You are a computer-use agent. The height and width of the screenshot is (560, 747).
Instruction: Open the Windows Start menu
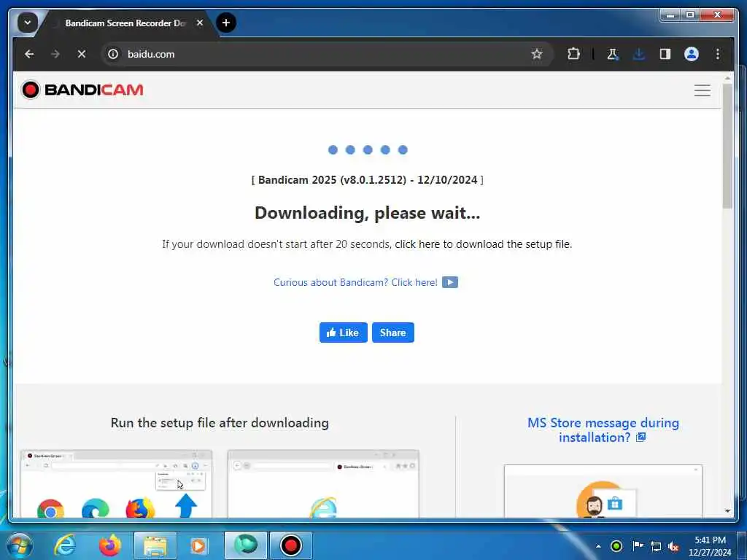[x=20, y=545]
